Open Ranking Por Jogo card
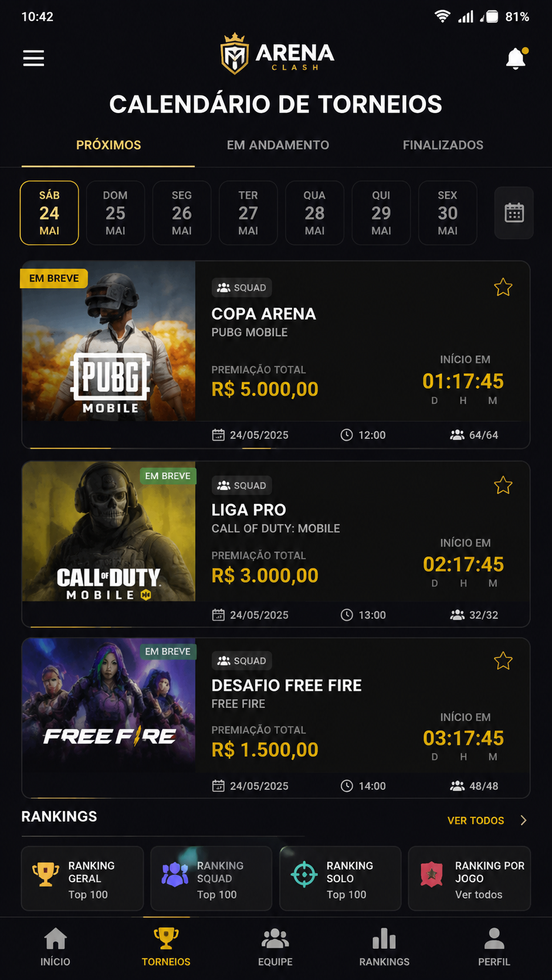552x980 pixels. 469,879
